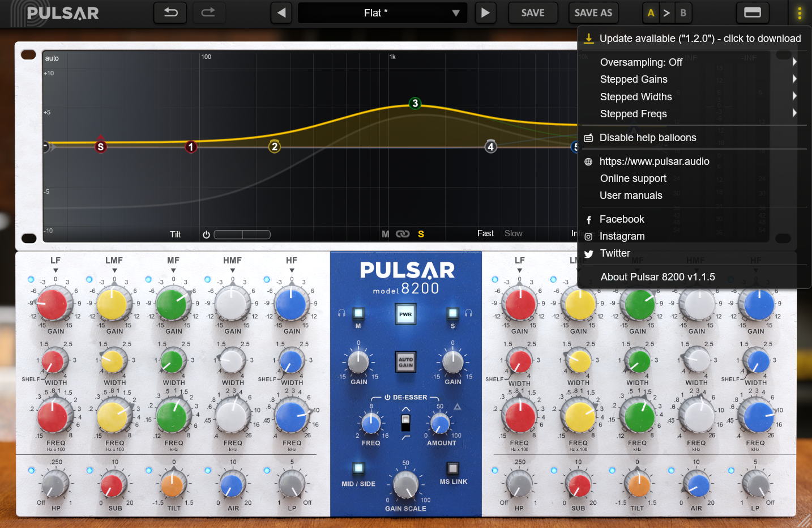Expand the Oversampling: Off submenu

694,62
